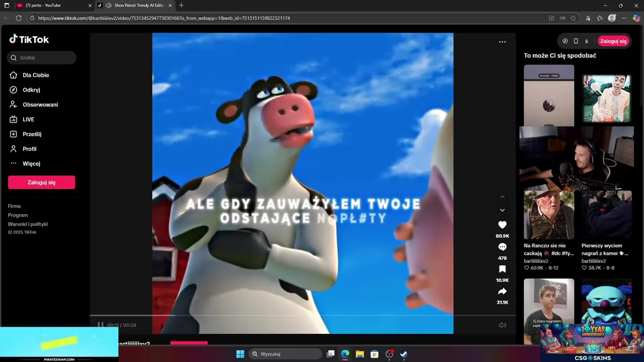Open video three-dots options menu
This screenshot has width=644, height=362.
(502, 42)
